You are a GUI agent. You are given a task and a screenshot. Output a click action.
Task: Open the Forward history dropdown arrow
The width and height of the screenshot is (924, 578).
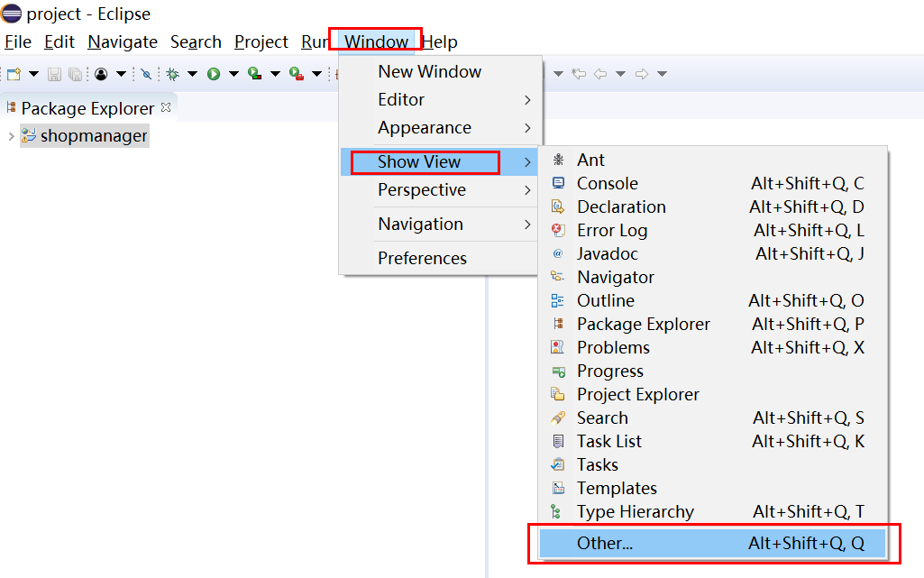pos(663,74)
